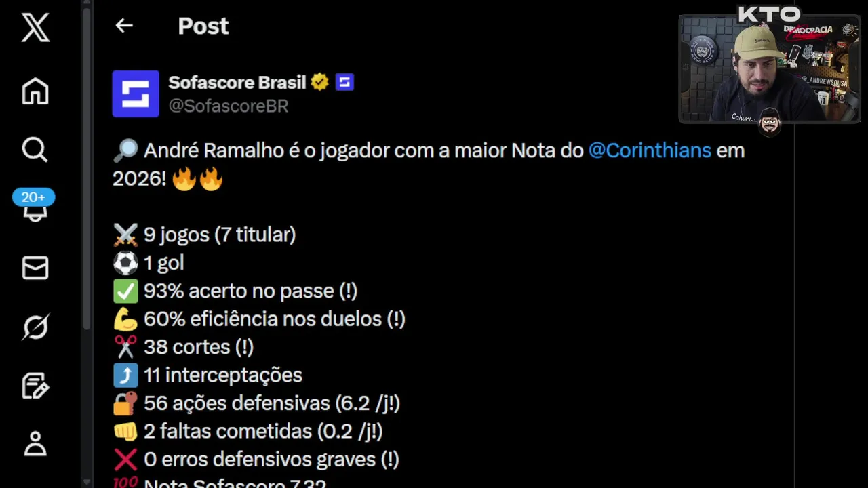Open the Search magnifier in sidebar

click(35, 149)
